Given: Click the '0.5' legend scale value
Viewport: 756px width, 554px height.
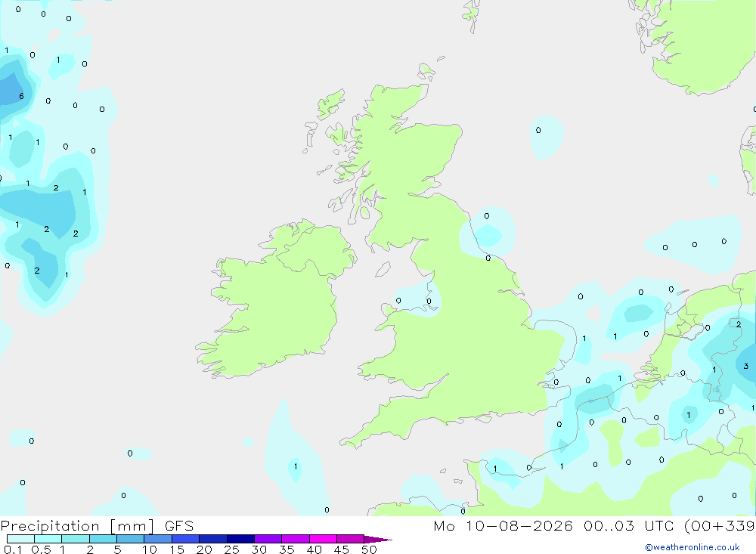Looking at the screenshot, I should [41, 549].
